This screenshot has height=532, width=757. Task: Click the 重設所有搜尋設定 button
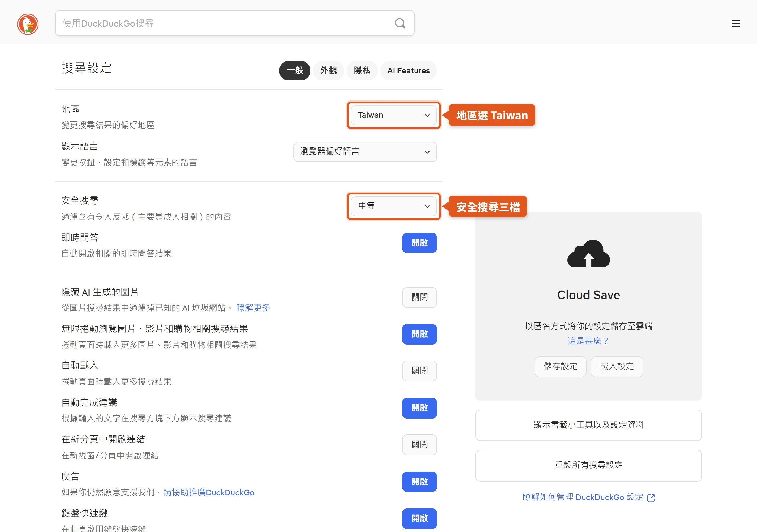point(588,465)
